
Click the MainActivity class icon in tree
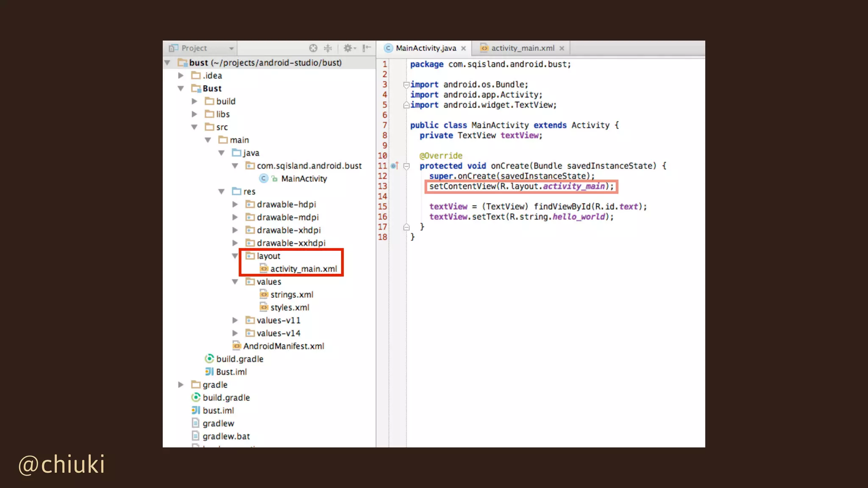coord(264,179)
